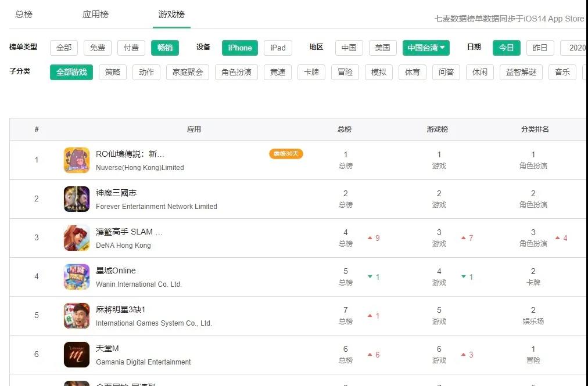This screenshot has height=386, width=588.
Task: Open 神魔三國志 app icon
Action: (x=77, y=199)
